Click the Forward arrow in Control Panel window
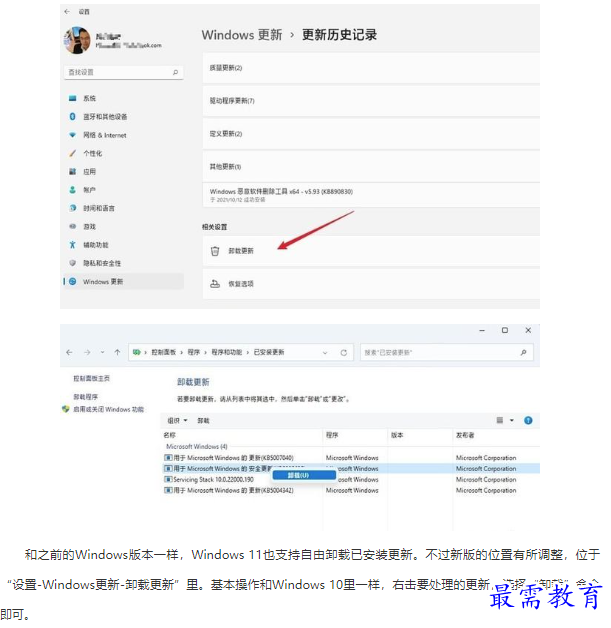The width and height of the screenshot is (611, 628). [87, 352]
